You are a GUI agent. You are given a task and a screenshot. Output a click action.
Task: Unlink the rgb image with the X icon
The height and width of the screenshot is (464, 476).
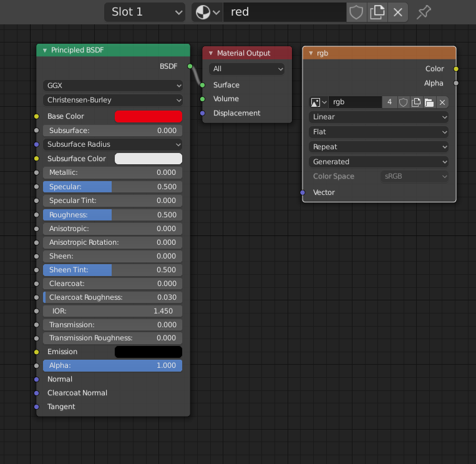coord(442,102)
